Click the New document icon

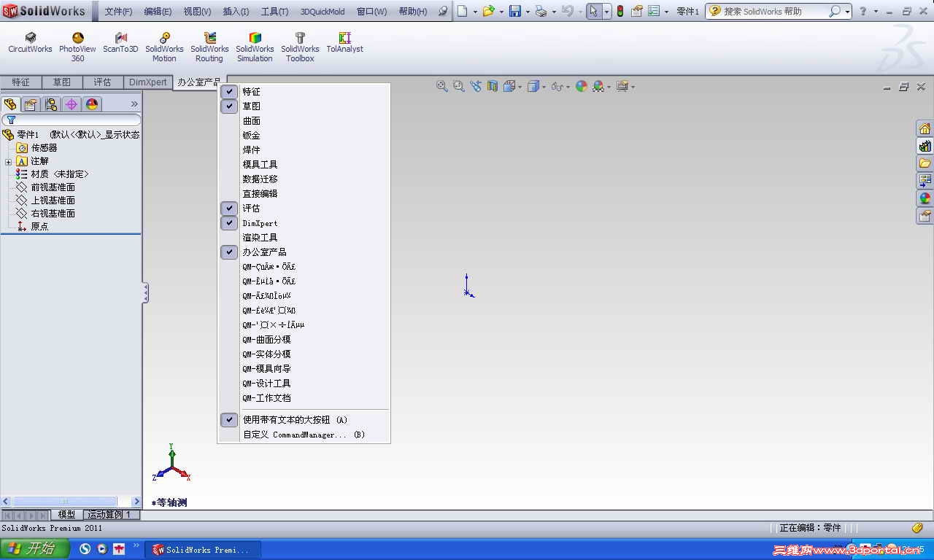point(463,11)
